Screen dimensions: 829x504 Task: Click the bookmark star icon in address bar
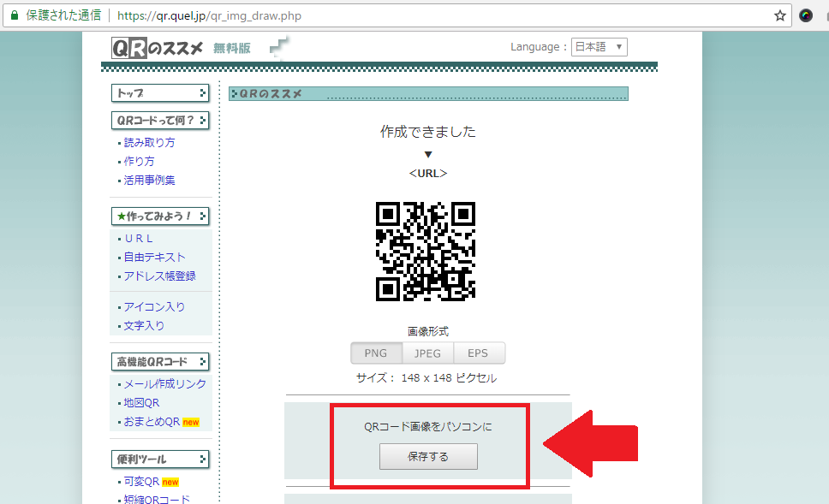coord(779,15)
